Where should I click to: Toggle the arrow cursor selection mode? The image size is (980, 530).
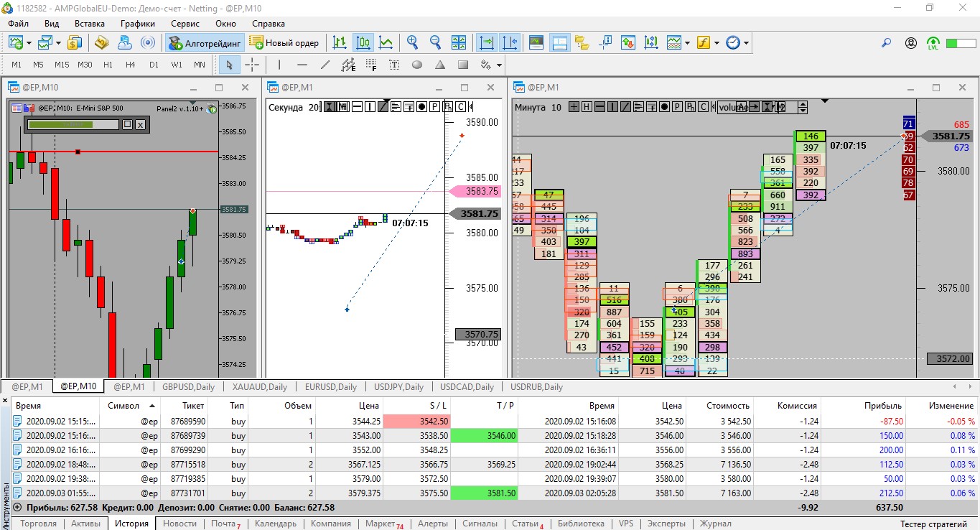229,65
